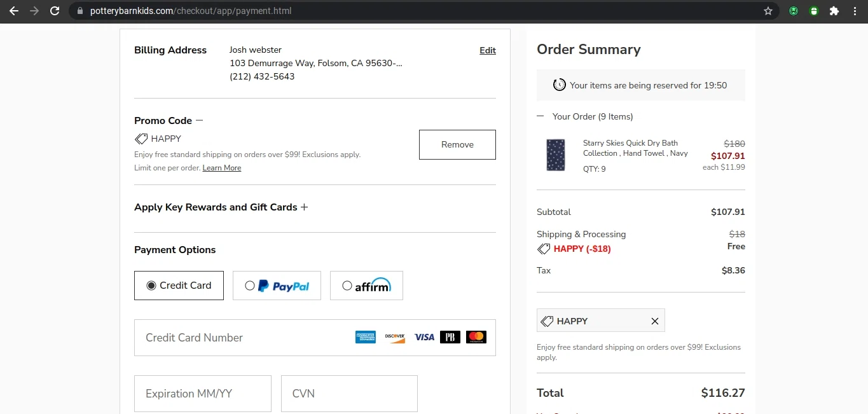This screenshot has width=868, height=414.
Task: Click the billing name Josh webster
Action: click(256, 50)
